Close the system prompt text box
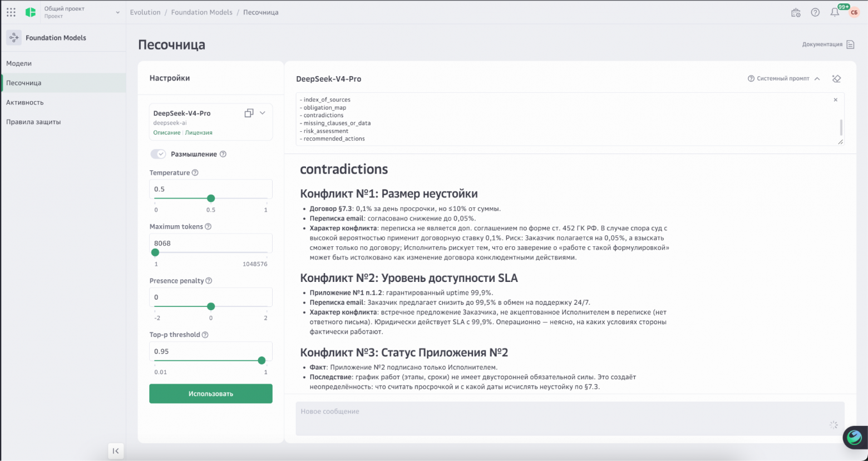Image resolution: width=868 pixels, height=461 pixels. [835, 100]
